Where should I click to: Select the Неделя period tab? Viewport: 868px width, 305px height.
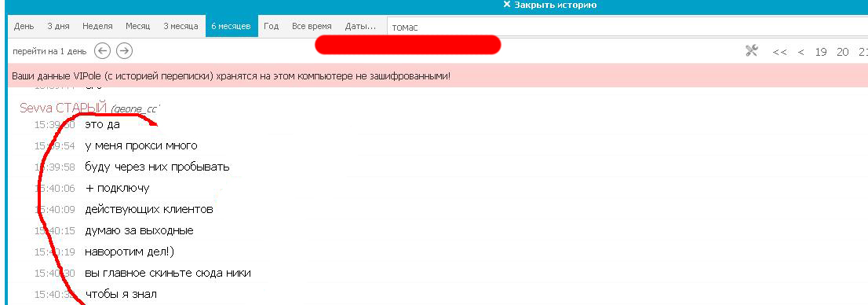tap(97, 26)
